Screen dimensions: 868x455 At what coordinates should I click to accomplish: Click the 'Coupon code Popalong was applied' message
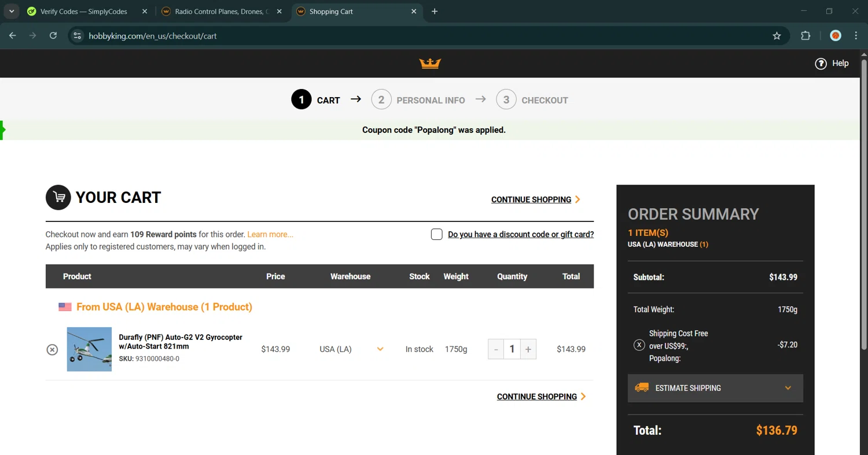pyautogui.click(x=434, y=130)
